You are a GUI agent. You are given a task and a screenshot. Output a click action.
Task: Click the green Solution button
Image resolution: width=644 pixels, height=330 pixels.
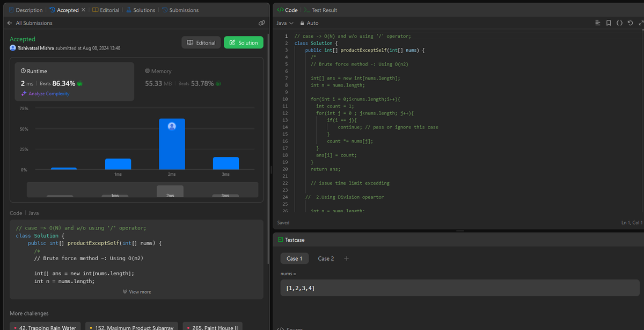[244, 42]
